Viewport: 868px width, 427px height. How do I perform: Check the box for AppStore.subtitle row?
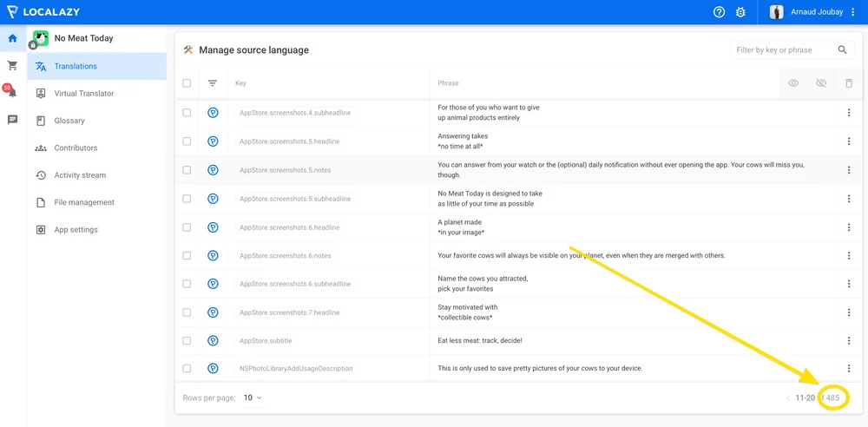(x=187, y=340)
